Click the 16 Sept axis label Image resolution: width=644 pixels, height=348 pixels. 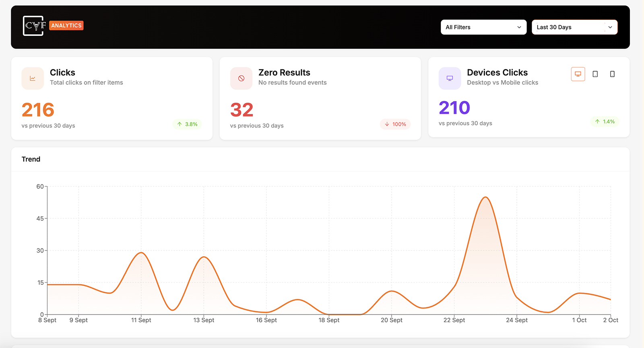coord(266,320)
